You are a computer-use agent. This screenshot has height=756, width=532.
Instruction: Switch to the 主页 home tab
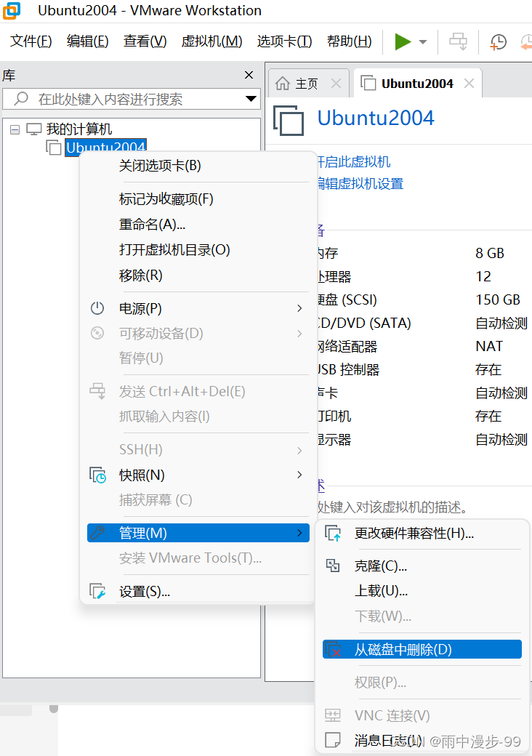[x=307, y=84]
